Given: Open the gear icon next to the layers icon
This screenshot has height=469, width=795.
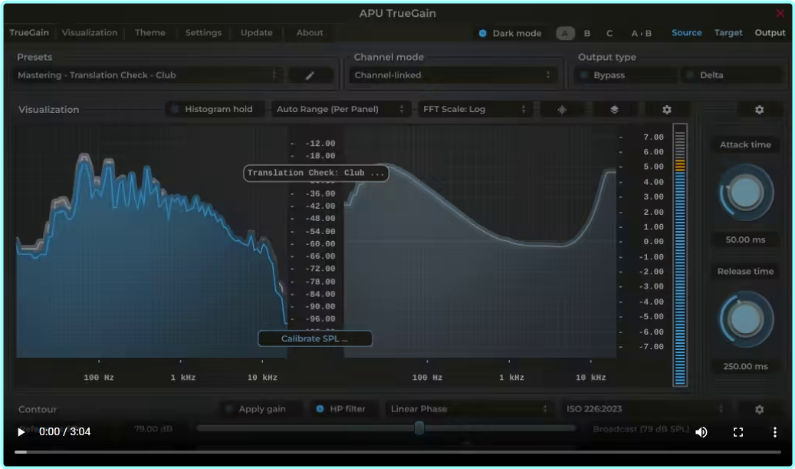Looking at the screenshot, I should (667, 110).
